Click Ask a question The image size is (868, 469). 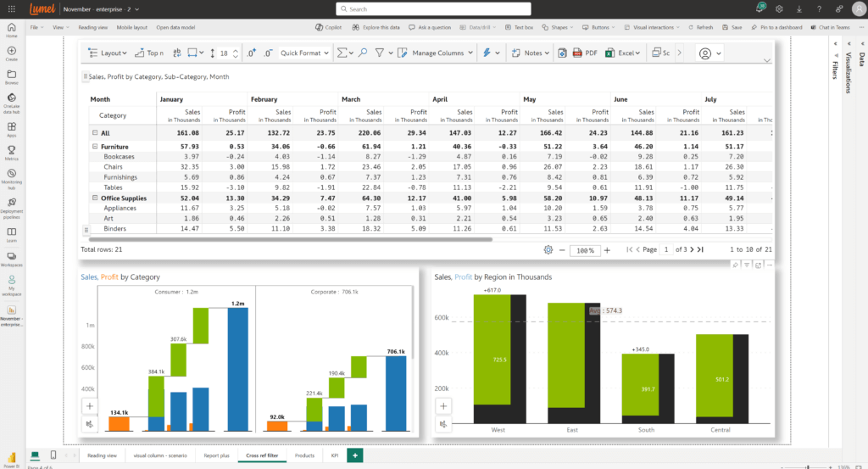430,27
